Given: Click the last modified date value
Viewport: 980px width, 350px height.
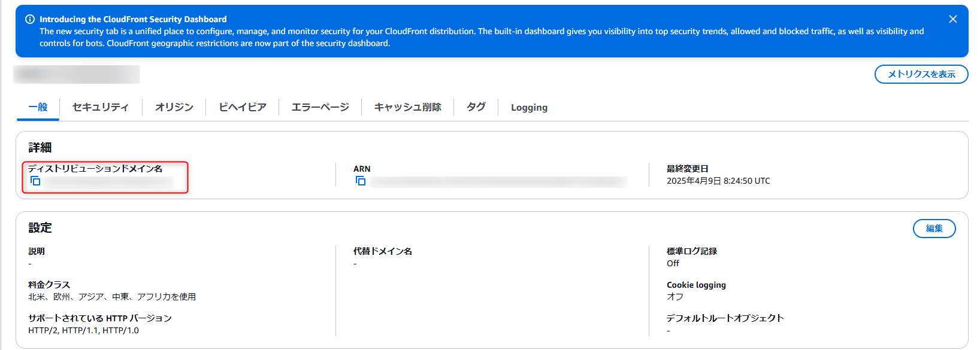Looking at the screenshot, I should (718, 181).
